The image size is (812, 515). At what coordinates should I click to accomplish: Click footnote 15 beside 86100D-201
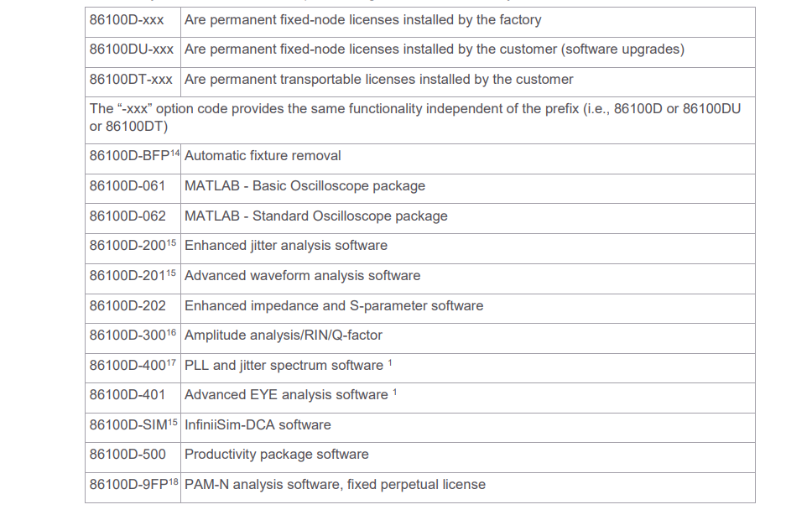[x=171, y=273]
